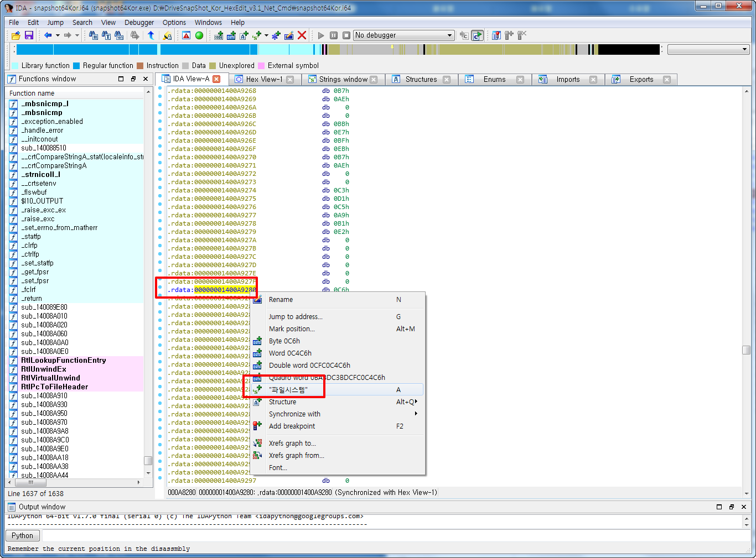The width and height of the screenshot is (756, 558).
Task: Click the red X undefine icon
Action: pyautogui.click(x=302, y=35)
